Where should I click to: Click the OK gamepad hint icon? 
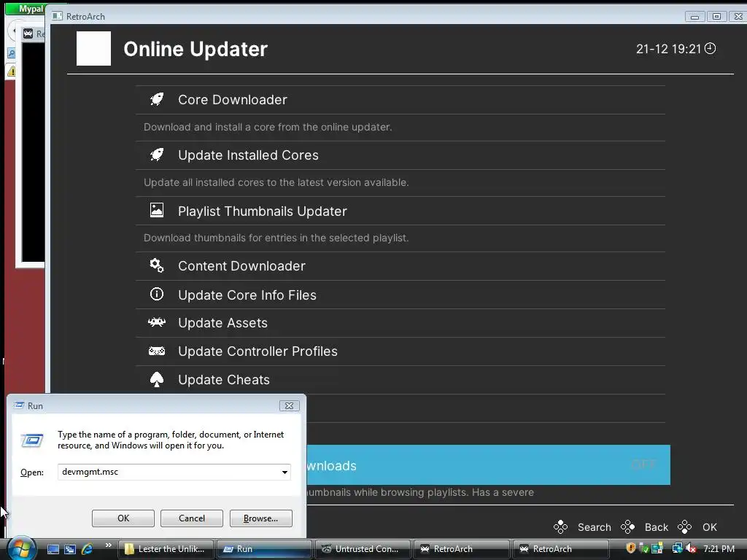click(x=684, y=526)
